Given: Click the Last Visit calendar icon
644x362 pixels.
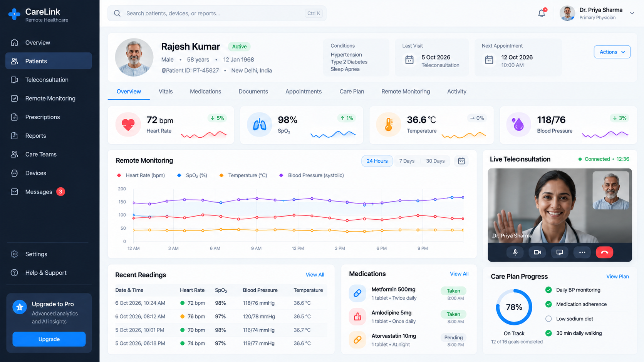Looking at the screenshot, I should click(409, 60).
